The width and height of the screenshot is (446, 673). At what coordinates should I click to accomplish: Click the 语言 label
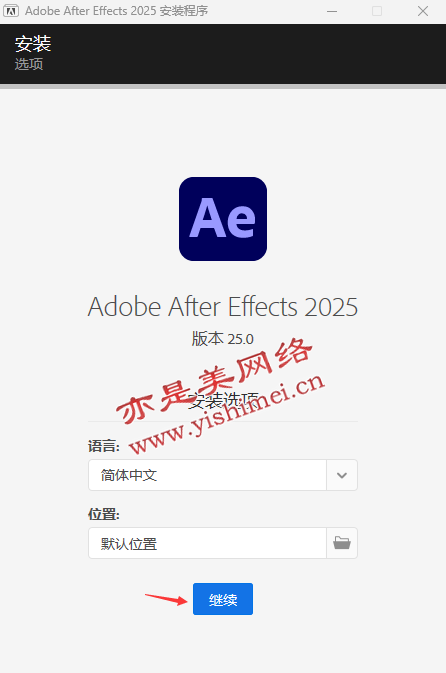coord(104,446)
